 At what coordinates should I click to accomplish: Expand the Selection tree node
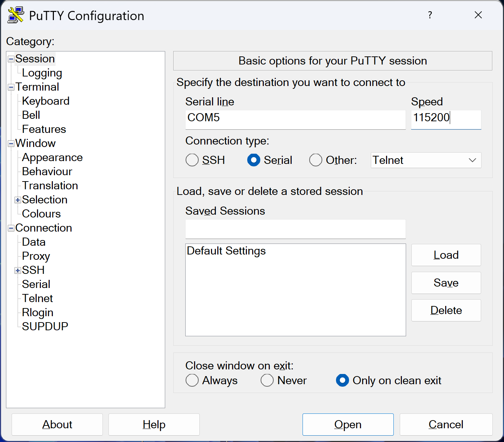[x=18, y=200]
